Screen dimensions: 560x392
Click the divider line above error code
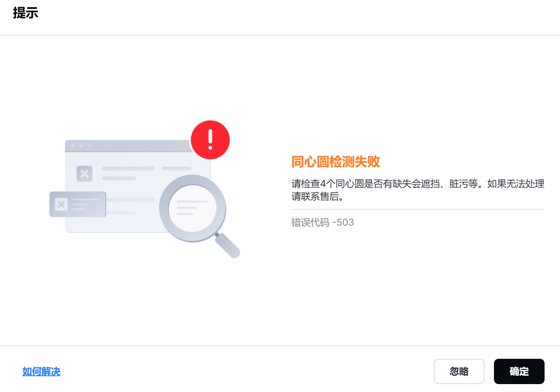tap(418, 209)
